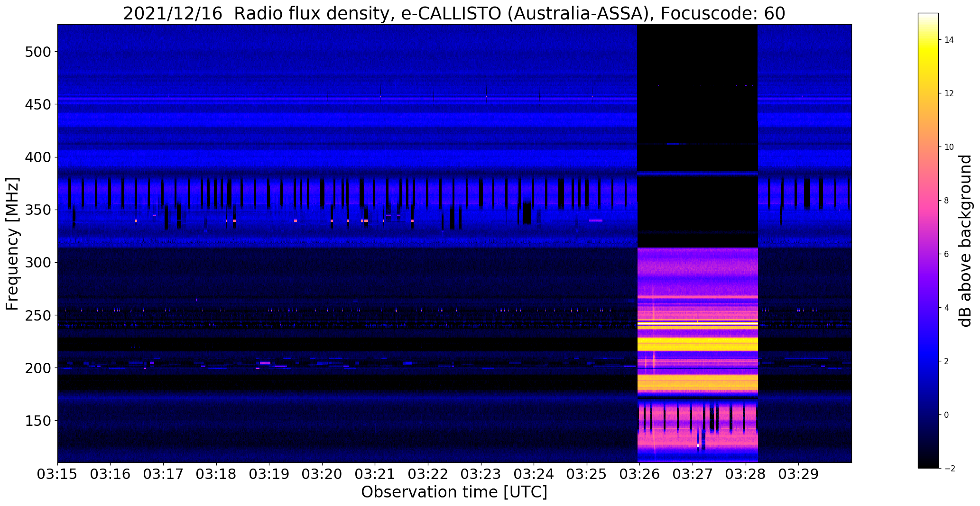Click the 03:18 time tick label
The image size is (980, 506).
coord(216,474)
